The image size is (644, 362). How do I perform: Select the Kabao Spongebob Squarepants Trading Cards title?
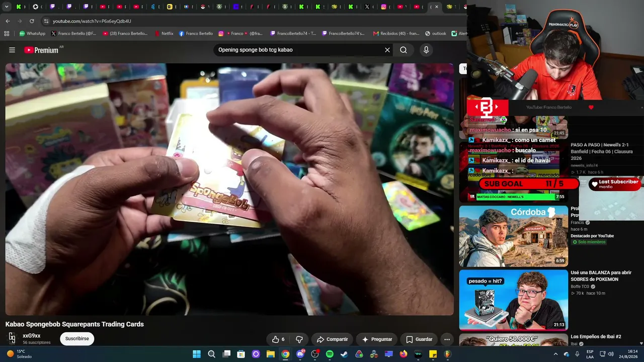(74, 324)
